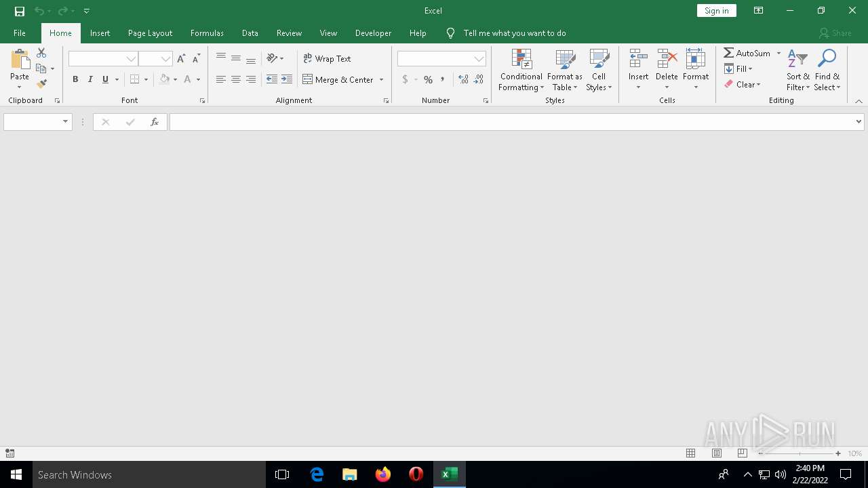Click the Middle Align icon
This screenshot has height=488, width=868.
(x=236, y=59)
